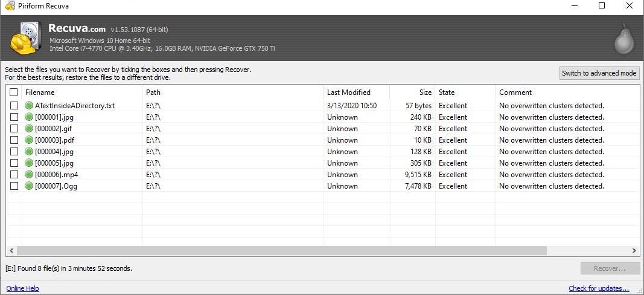644x295 pixels.
Task: Click the horizontal scrollbar thumb
Action: 282,250
